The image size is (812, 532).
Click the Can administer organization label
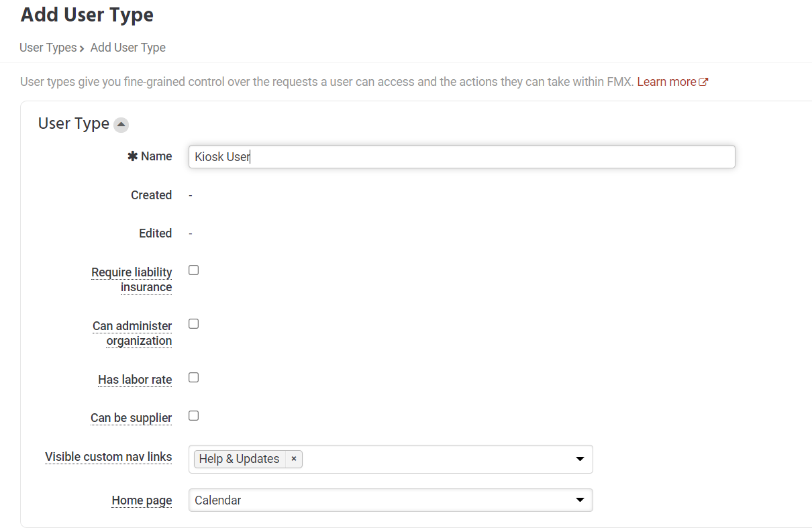click(133, 333)
